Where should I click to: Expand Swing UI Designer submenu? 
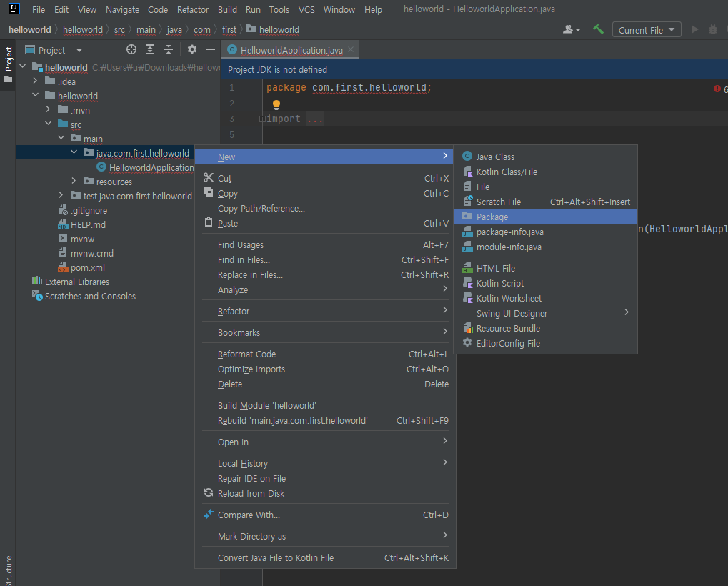click(x=545, y=314)
